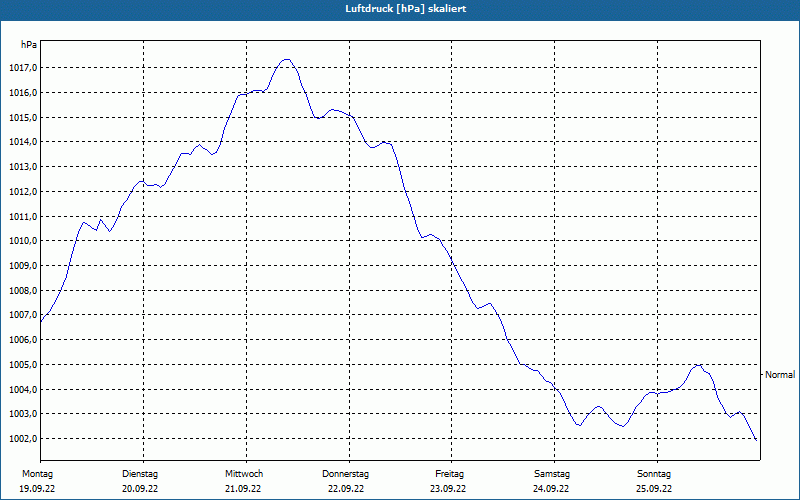The width and height of the screenshot is (800, 500).
Task: Click the 1015,0 axis value
Action: (23, 117)
